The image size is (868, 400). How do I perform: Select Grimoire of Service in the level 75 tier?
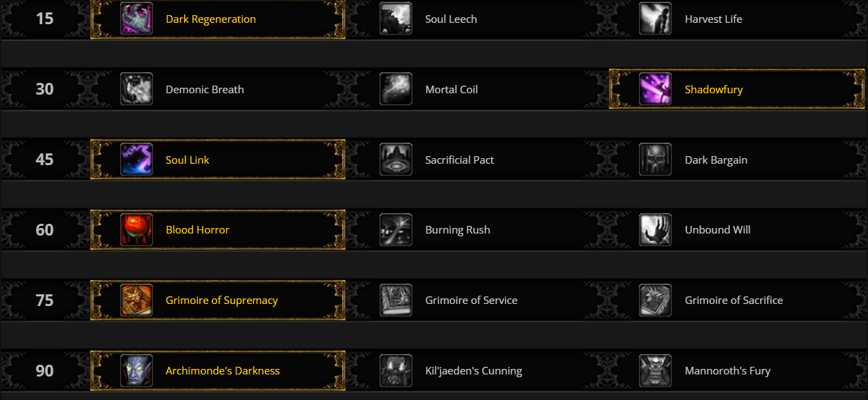[x=396, y=300]
